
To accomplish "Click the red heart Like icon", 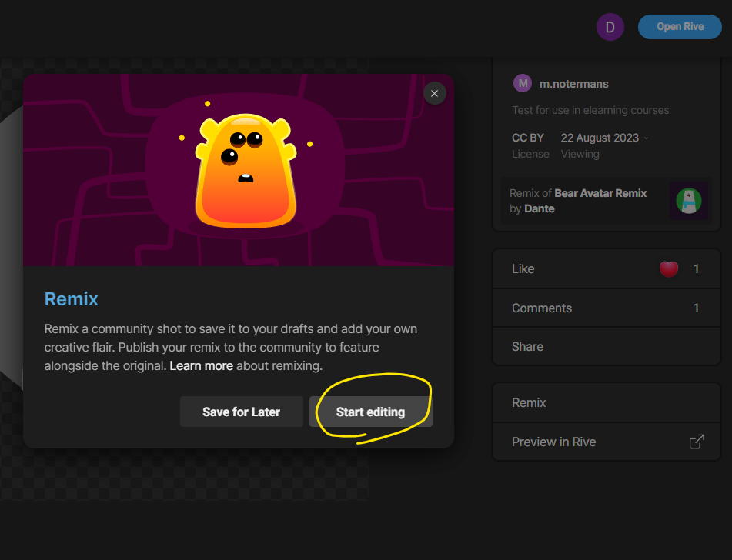I will click(x=669, y=268).
